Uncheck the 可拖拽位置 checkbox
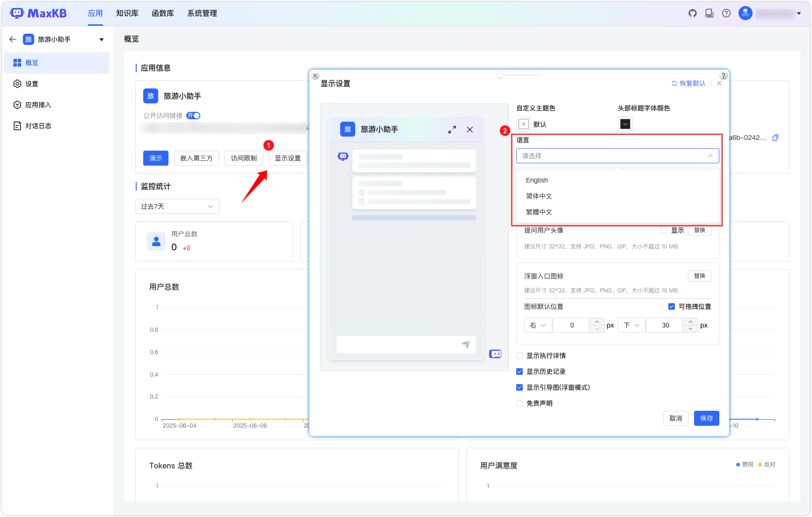Screen dimensions: 812x517 (x=672, y=306)
